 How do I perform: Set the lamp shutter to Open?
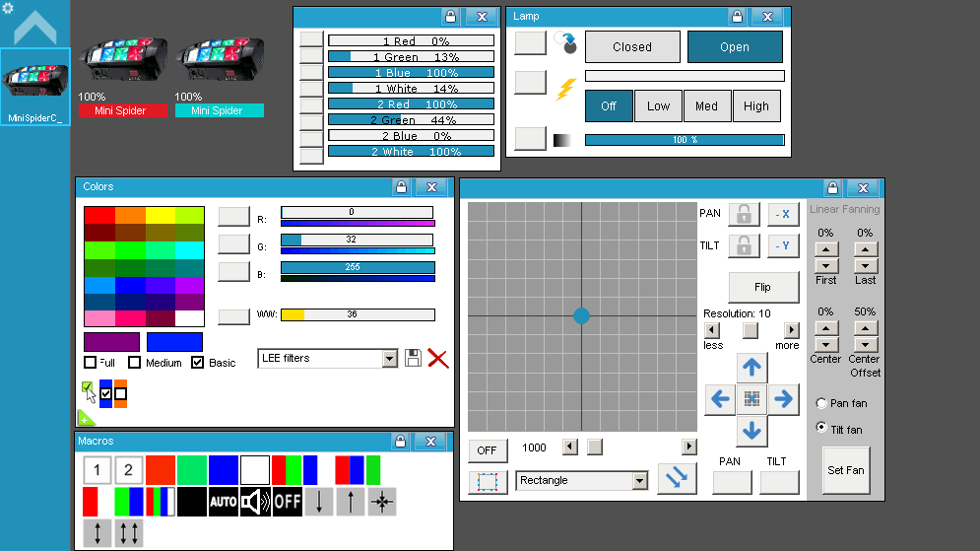coord(735,47)
